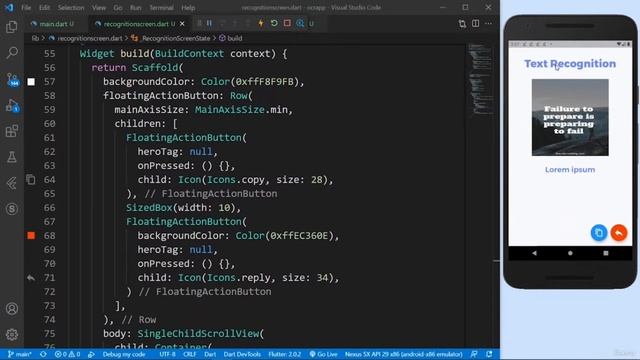Tap the orange reply button in emulator
The height and width of the screenshot is (360, 640).
click(x=619, y=233)
